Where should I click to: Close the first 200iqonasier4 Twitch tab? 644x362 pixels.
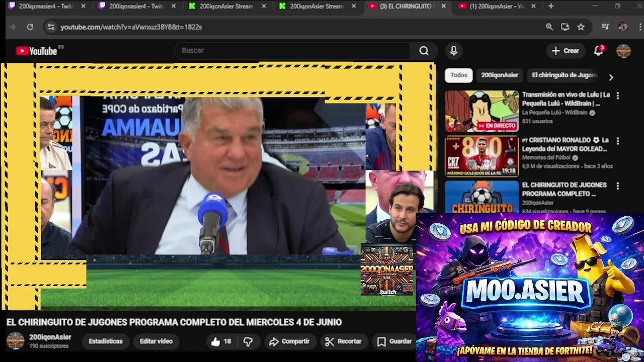[83, 6]
